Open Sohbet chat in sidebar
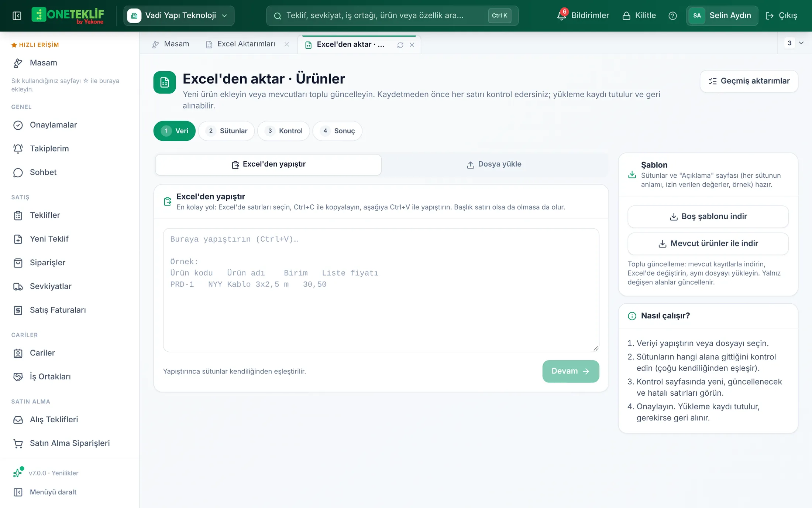Viewport: 812px width, 508px height. (x=70, y=172)
